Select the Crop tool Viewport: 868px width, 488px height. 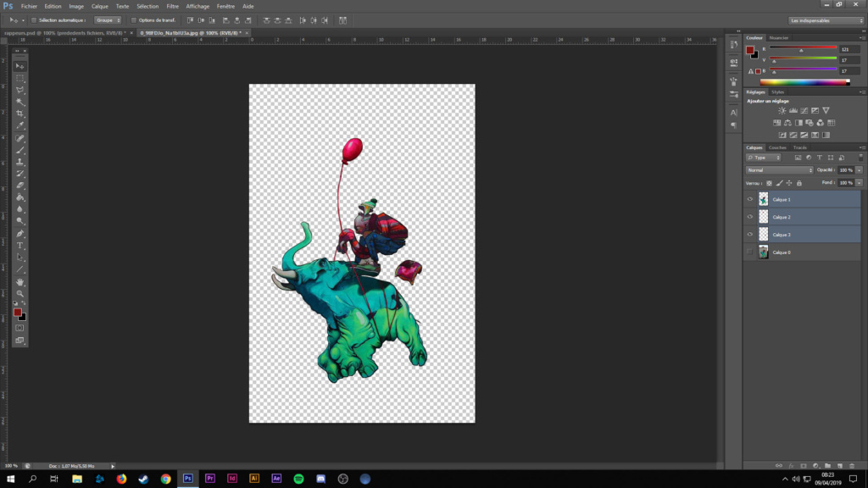click(20, 114)
